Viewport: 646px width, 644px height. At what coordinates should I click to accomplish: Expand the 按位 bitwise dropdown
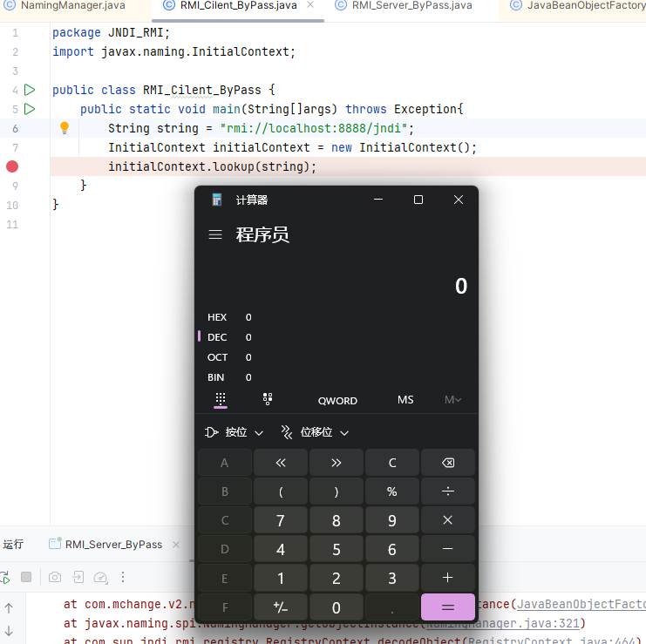[x=234, y=432]
